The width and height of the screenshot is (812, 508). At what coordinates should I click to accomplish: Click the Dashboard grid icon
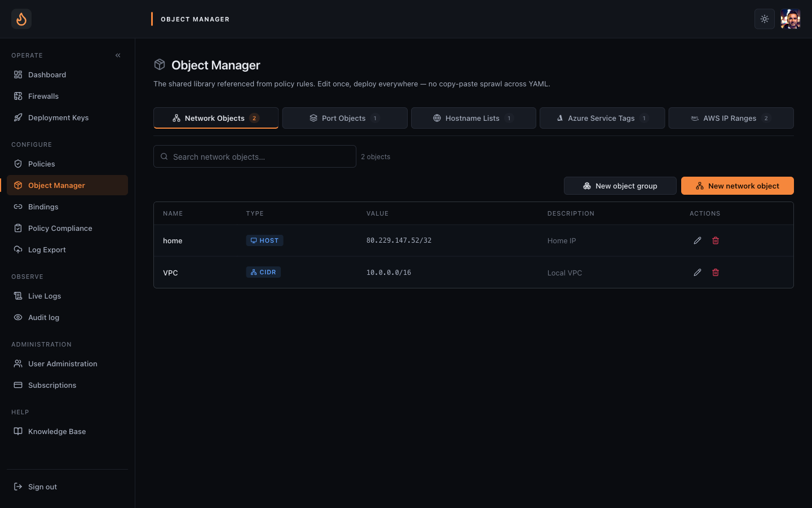(18, 75)
